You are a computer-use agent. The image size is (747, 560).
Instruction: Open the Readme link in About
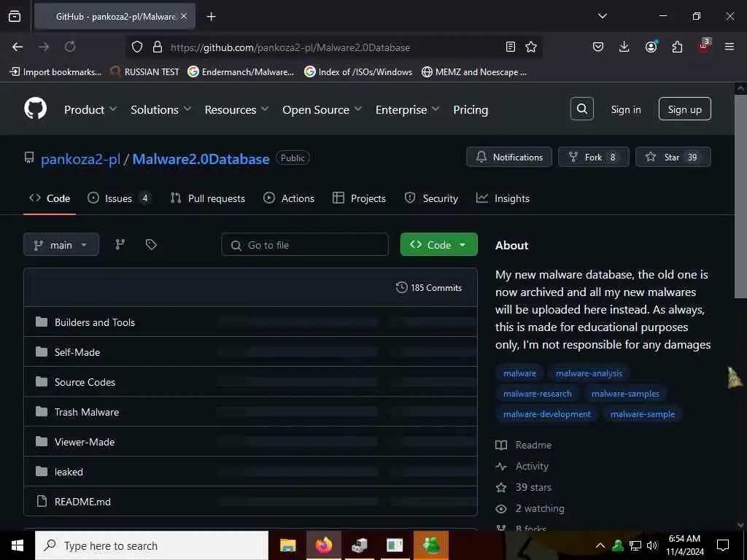[x=524, y=445]
